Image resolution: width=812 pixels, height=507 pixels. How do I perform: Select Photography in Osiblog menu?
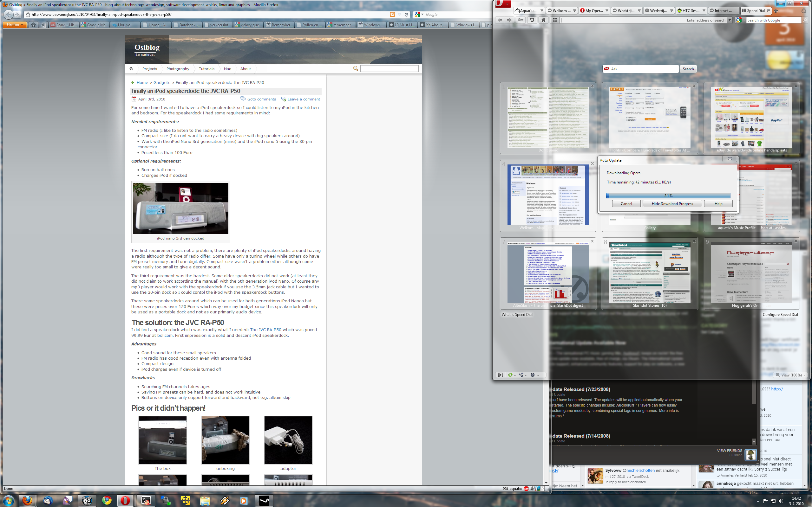pos(178,69)
